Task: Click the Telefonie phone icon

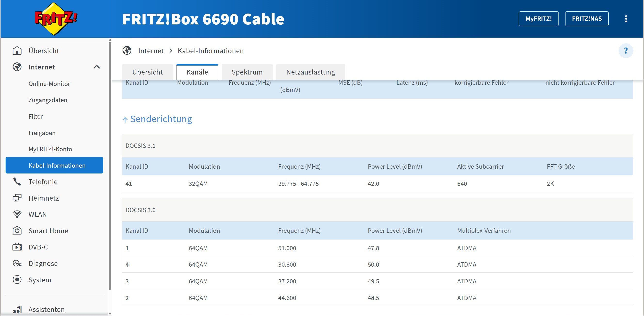Action: (17, 181)
